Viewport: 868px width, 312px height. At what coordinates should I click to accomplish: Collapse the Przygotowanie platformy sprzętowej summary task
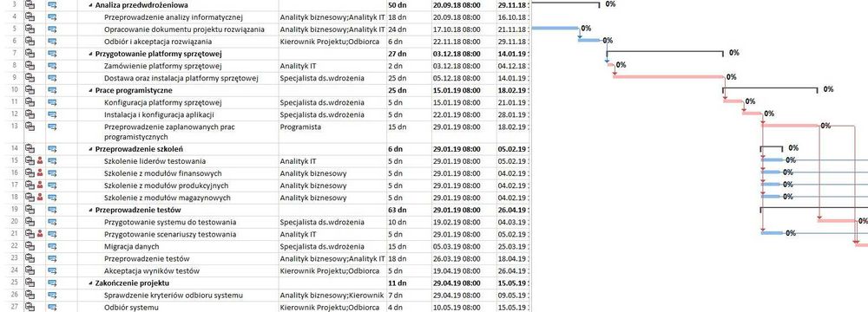click(x=91, y=55)
